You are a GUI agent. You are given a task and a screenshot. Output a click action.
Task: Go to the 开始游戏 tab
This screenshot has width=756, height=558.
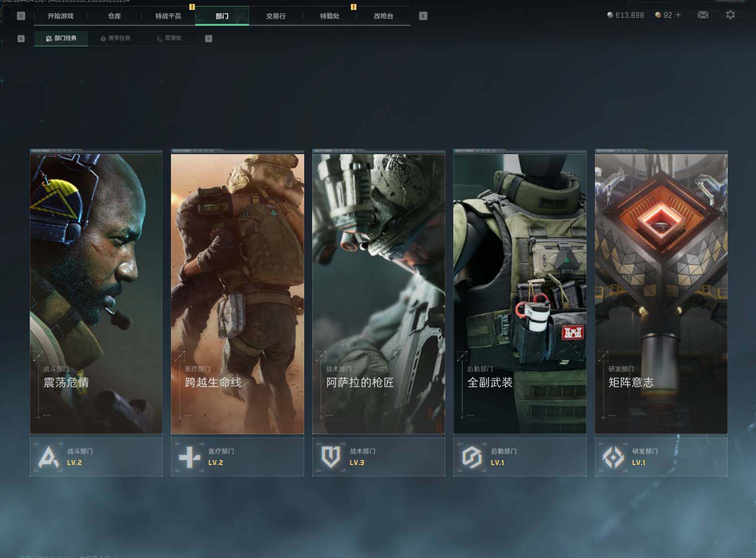pos(61,16)
